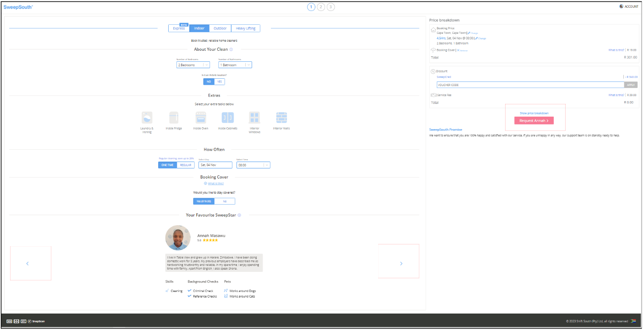
Task: Click the Annah Masawu name
Action: pos(211,235)
